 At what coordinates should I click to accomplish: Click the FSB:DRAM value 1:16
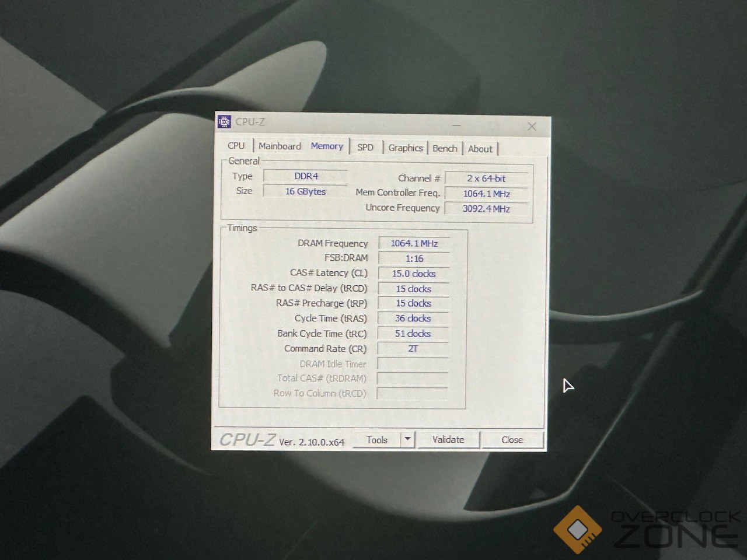(x=414, y=258)
